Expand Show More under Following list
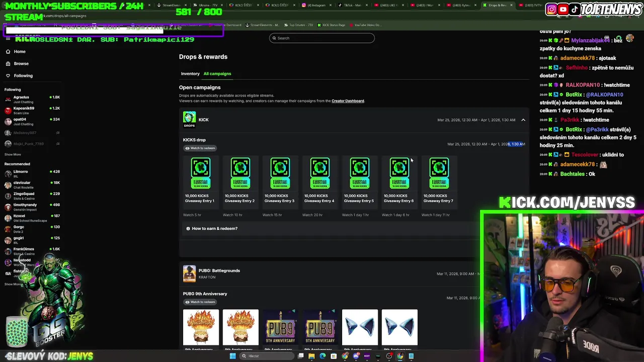Screen dimensions: 644x362 pos(13,154)
